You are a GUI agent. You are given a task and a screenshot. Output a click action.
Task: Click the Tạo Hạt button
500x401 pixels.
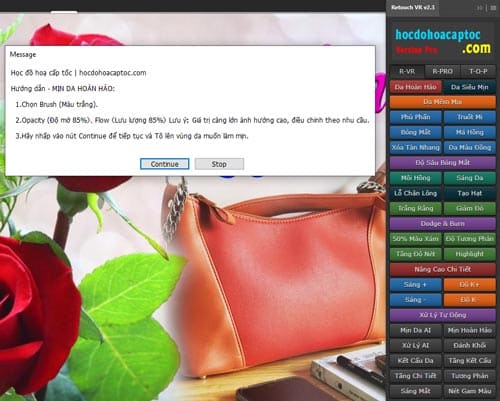(x=470, y=193)
